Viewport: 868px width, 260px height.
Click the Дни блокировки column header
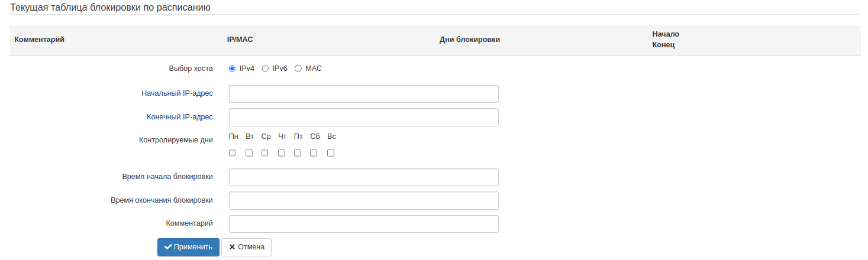(x=470, y=40)
